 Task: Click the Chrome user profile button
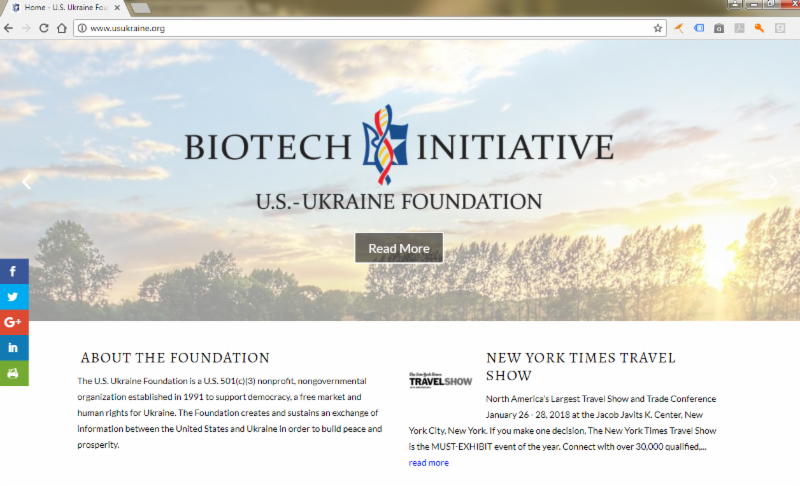point(735,4)
